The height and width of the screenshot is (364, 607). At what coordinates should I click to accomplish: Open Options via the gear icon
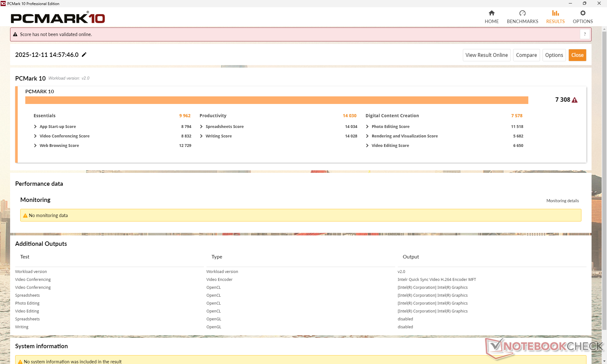[x=583, y=13]
